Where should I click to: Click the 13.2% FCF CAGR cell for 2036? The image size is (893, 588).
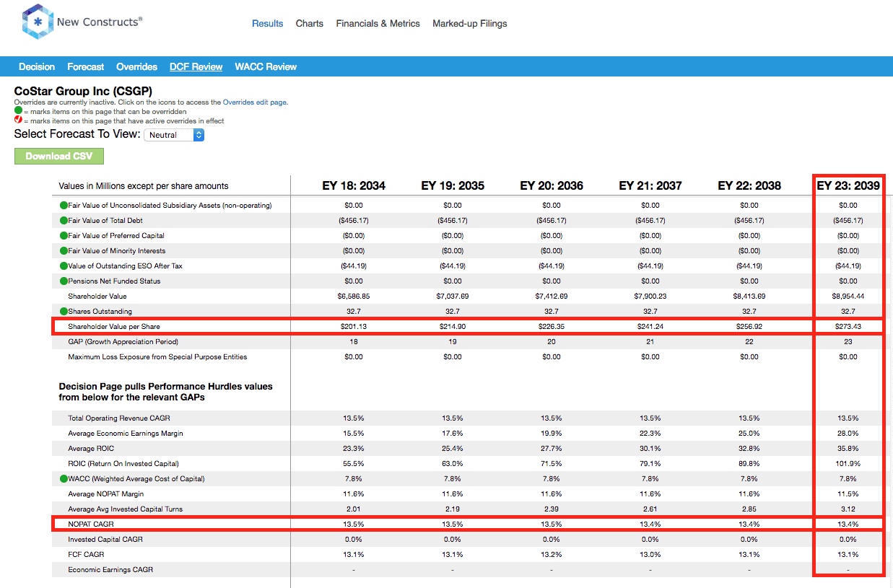coord(552,555)
